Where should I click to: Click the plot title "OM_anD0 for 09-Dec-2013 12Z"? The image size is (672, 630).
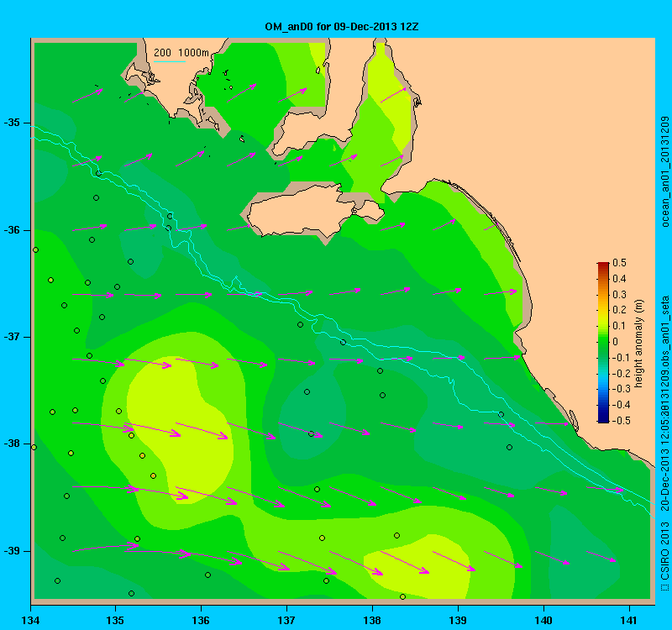coord(342,27)
